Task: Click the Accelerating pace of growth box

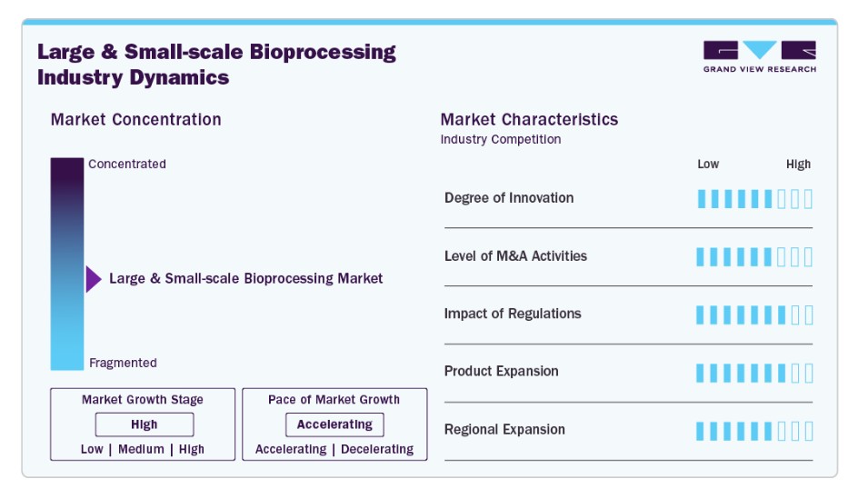Action: click(334, 424)
